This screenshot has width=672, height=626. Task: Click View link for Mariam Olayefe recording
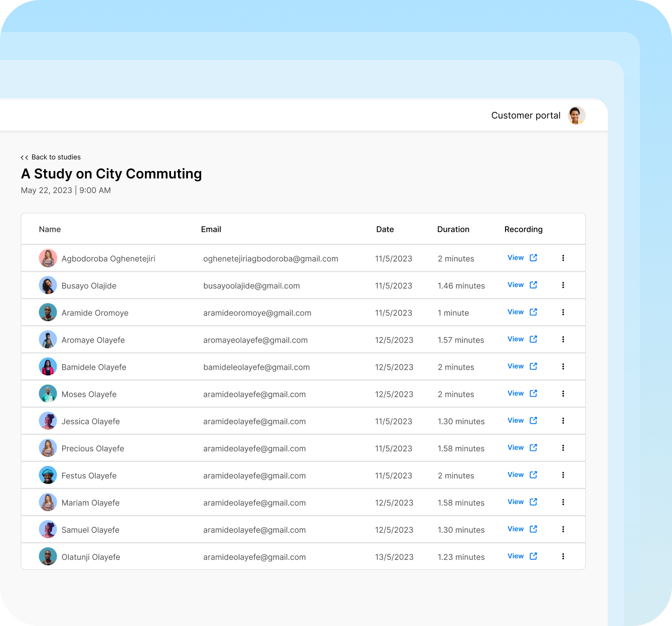tap(516, 502)
